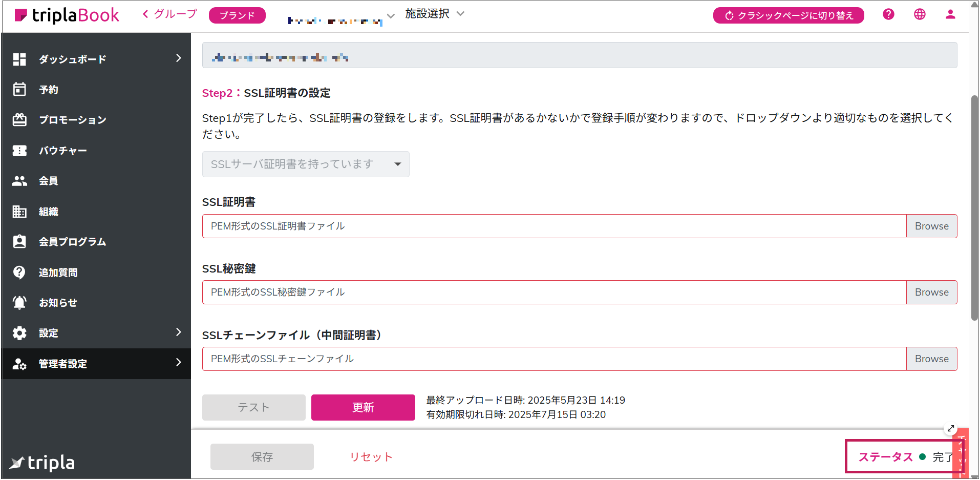Click クラシックページに切り替え button
The height and width of the screenshot is (480, 980).
[789, 15]
